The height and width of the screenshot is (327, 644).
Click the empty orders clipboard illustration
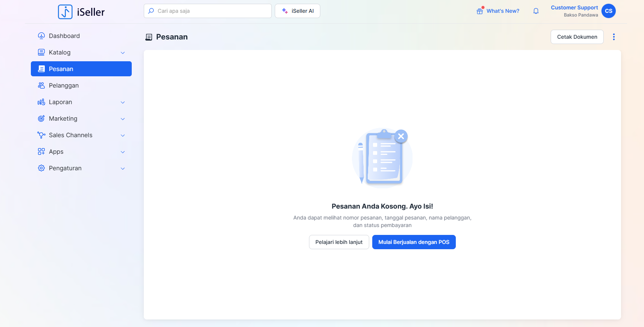click(382, 158)
